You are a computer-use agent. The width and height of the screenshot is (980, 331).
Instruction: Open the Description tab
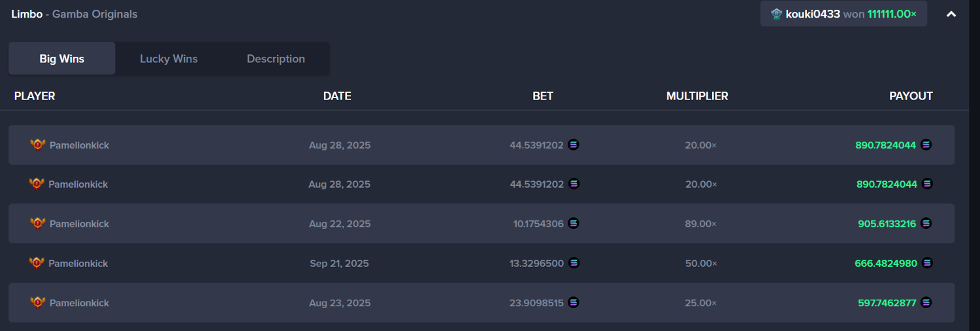276,59
